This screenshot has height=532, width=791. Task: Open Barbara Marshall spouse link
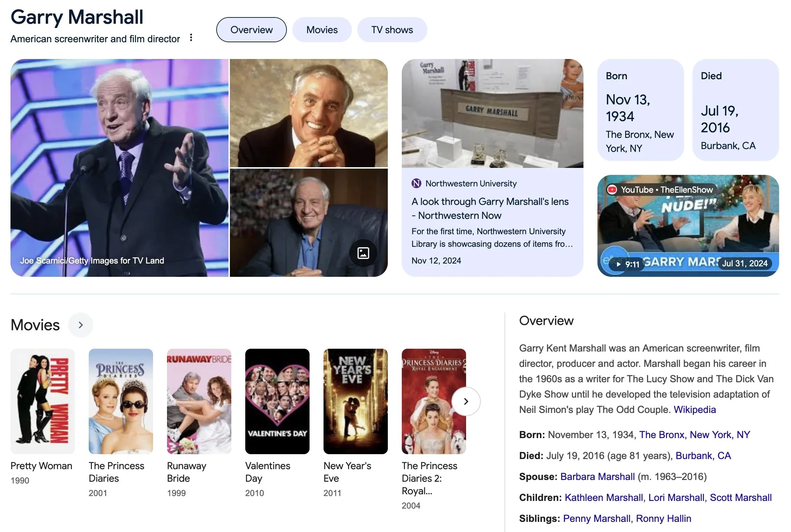[x=597, y=476]
